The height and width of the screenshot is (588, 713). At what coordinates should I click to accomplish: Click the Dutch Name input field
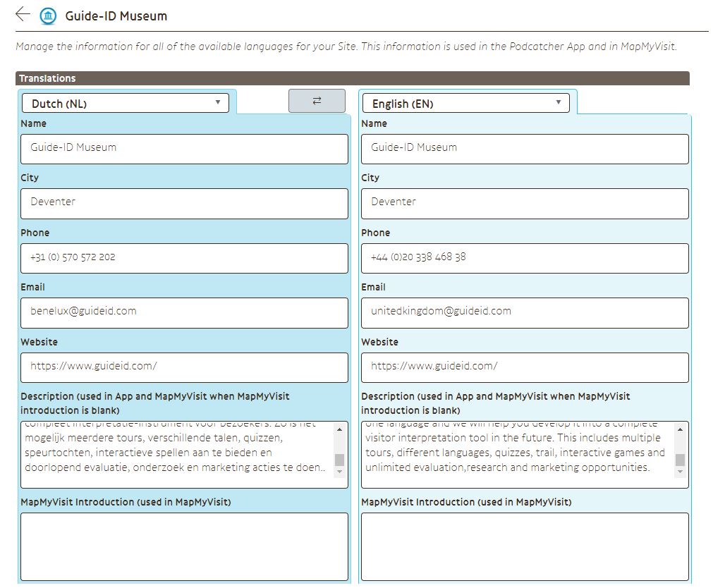184,149
